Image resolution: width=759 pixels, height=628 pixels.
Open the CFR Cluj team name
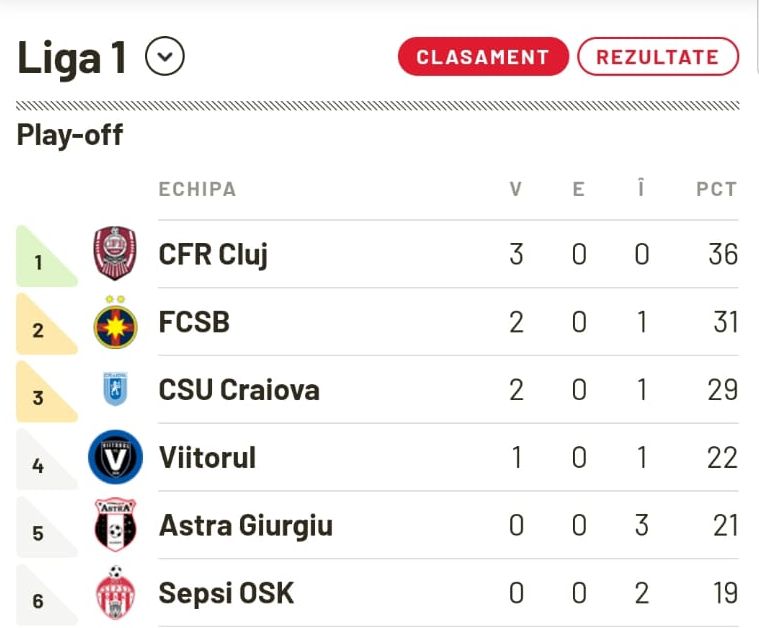213,254
